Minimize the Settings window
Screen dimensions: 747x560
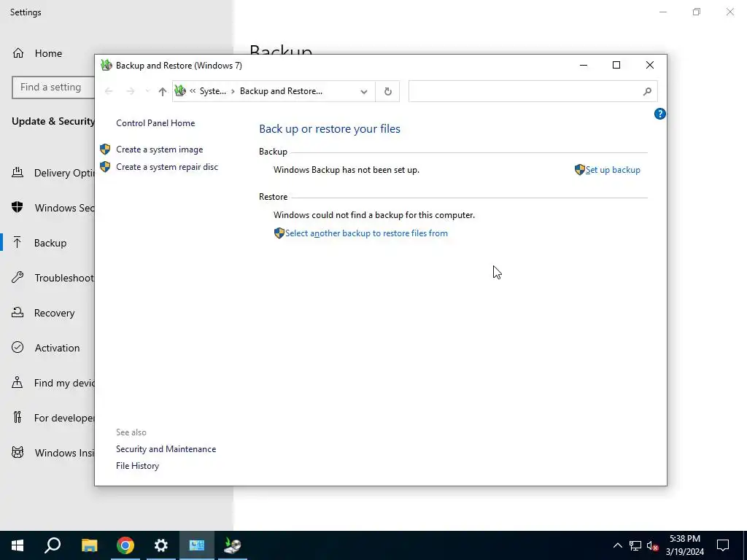coord(662,12)
